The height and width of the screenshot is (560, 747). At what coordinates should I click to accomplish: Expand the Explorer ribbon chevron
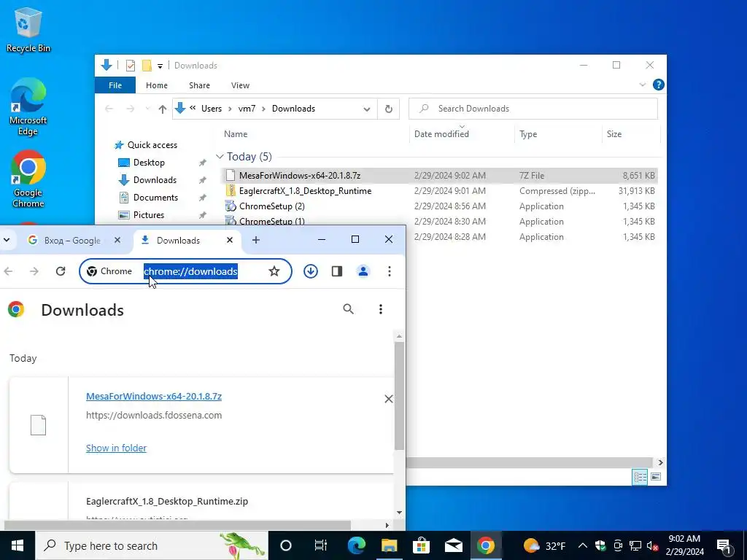642,85
